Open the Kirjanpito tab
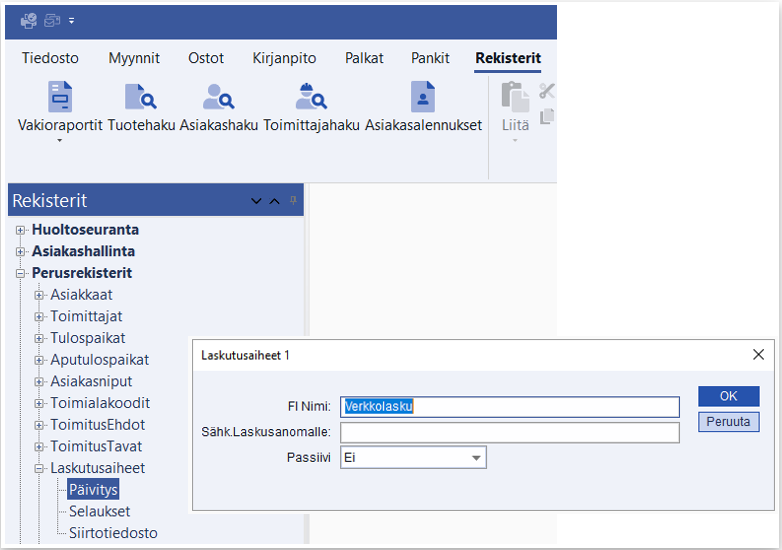Viewport: 782px width, 550px height. tap(285, 58)
